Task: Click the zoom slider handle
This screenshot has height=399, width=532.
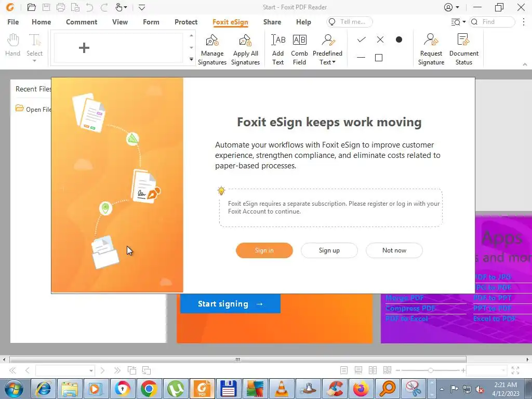Action: [x=430, y=370]
